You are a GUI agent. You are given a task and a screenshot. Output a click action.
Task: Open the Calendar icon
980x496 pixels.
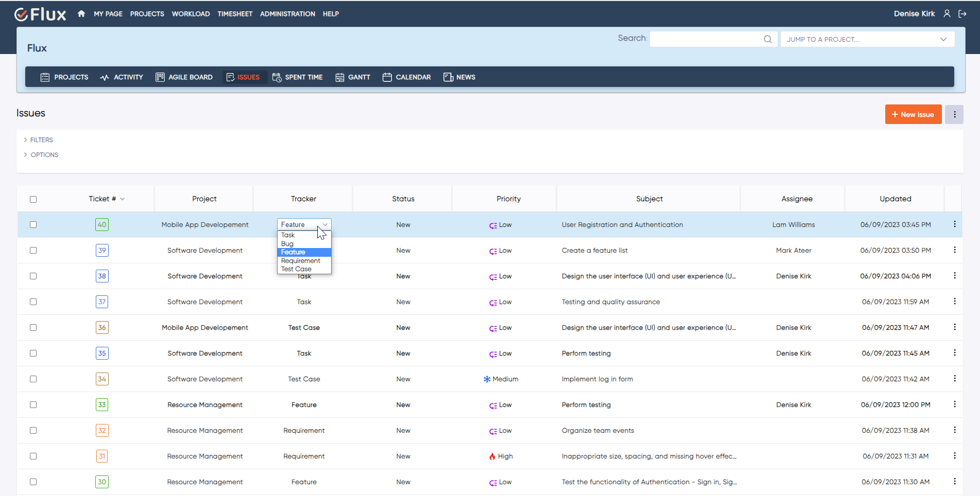(387, 77)
